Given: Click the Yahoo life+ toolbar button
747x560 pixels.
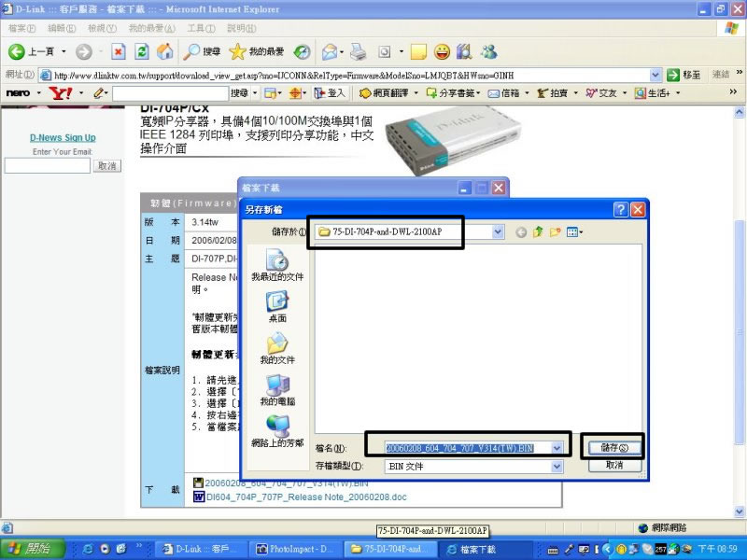Looking at the screenshot, I should (x=652, y=92).
